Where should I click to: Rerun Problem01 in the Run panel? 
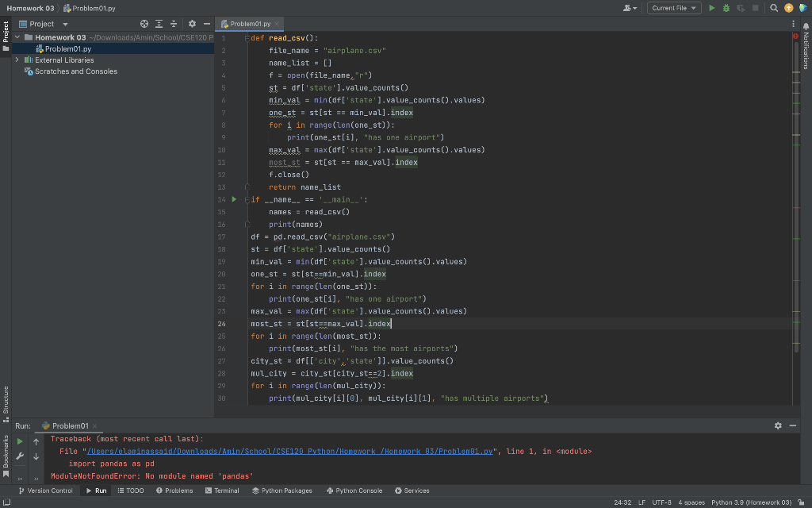click(x=21, y=441)
